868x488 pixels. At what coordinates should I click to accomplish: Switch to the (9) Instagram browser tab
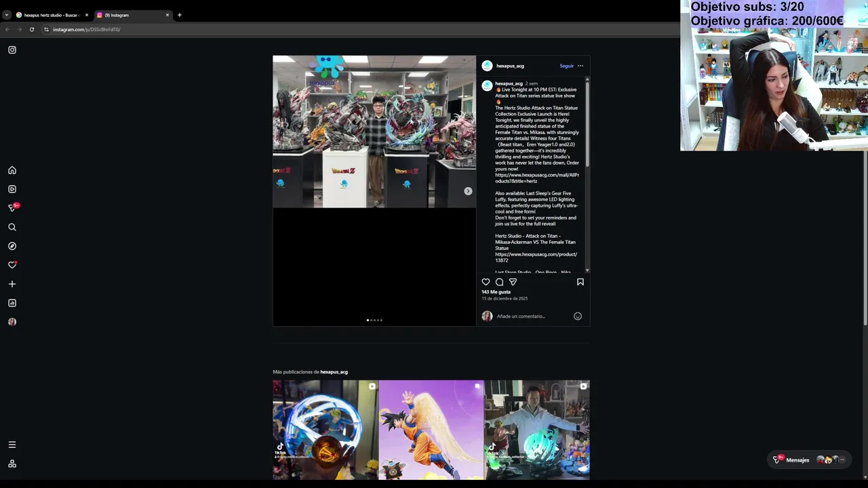tap(129, 15)
